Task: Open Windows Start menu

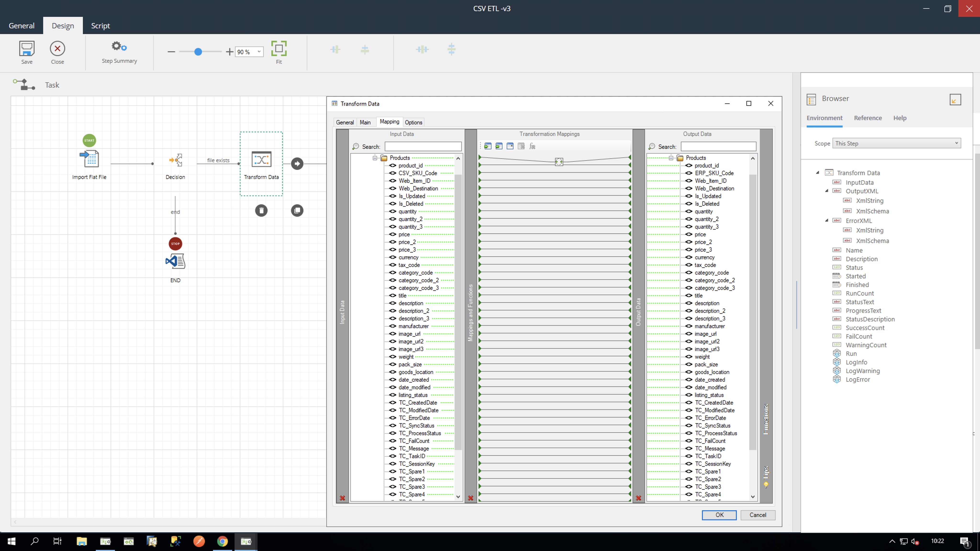Action: tap(11, 541)
